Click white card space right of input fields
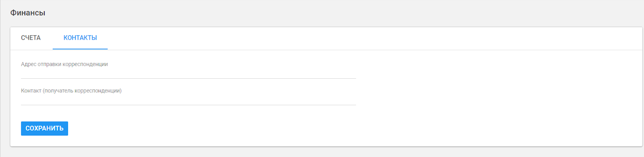Screen dimensions: 644x157 point(499,82)
